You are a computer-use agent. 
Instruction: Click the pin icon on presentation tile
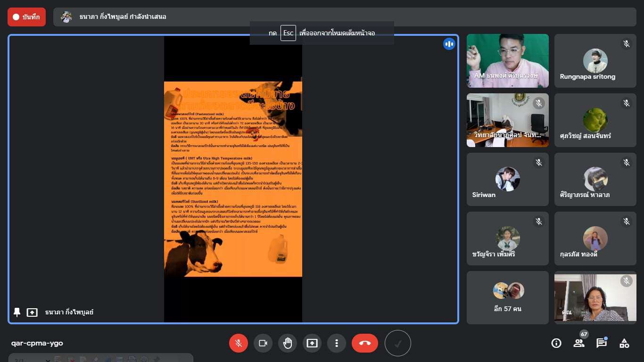[x=17, y=312]
